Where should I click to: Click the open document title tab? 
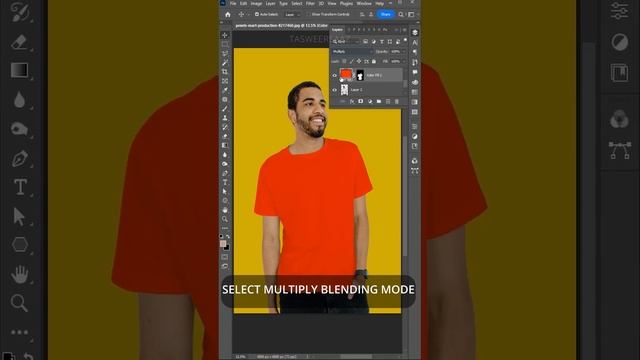pos(282,26)
